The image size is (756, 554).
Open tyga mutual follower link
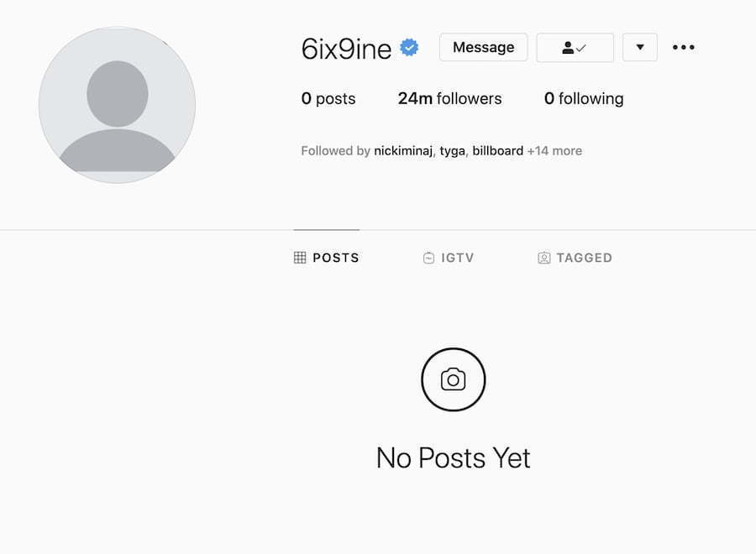point(452,151)
